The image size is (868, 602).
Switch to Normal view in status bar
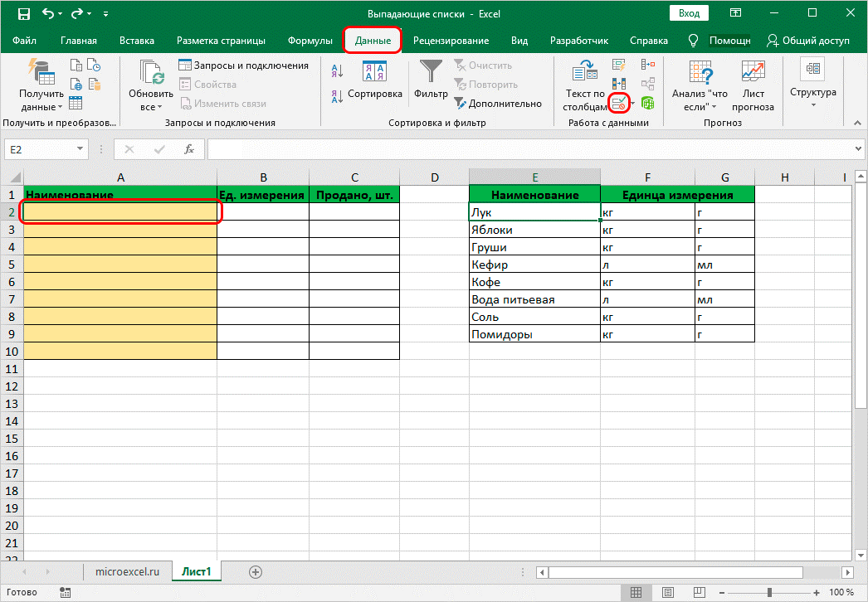tap(635, 592)
